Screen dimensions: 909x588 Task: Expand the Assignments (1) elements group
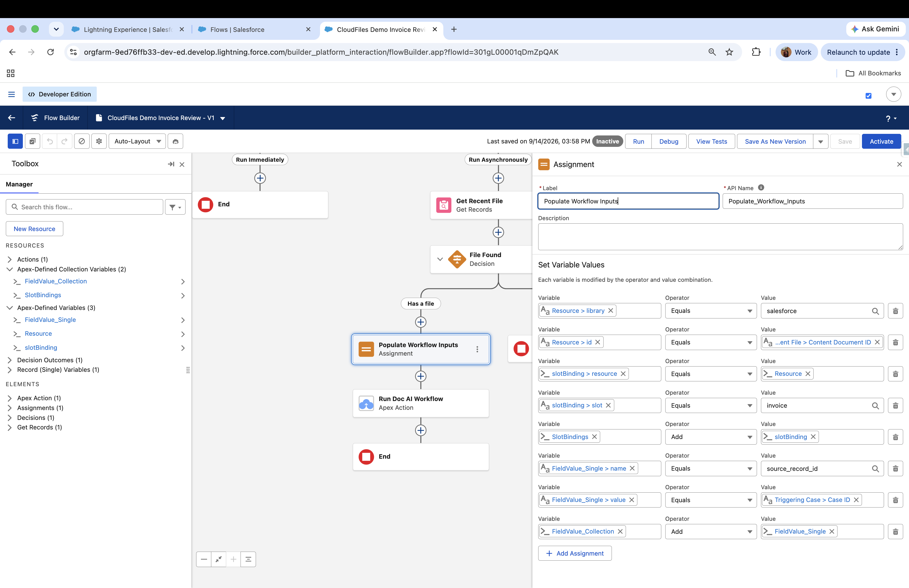[10, 408]
